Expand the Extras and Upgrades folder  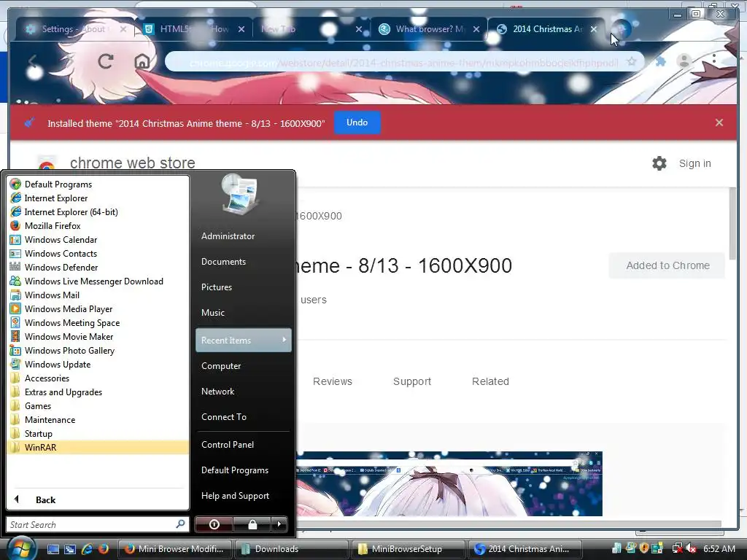point(63,392)
